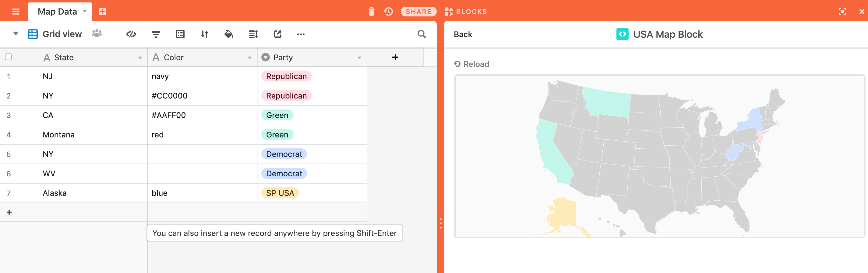This screenshot has height=273, width=868.
Task: Open the Party column dropdown arrow
Action: click(359, 58)
